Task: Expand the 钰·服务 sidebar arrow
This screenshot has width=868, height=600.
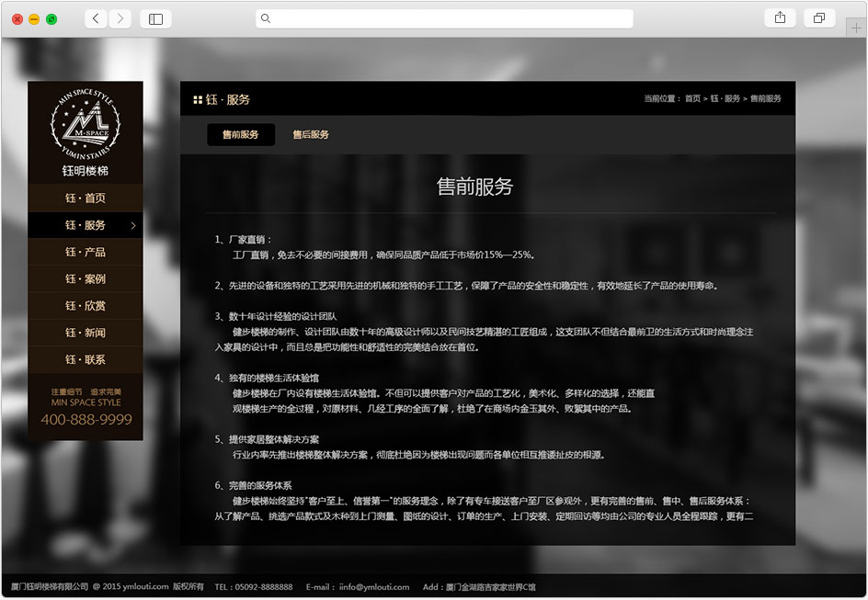Action: pyautogui.click(x=133, y=225)
